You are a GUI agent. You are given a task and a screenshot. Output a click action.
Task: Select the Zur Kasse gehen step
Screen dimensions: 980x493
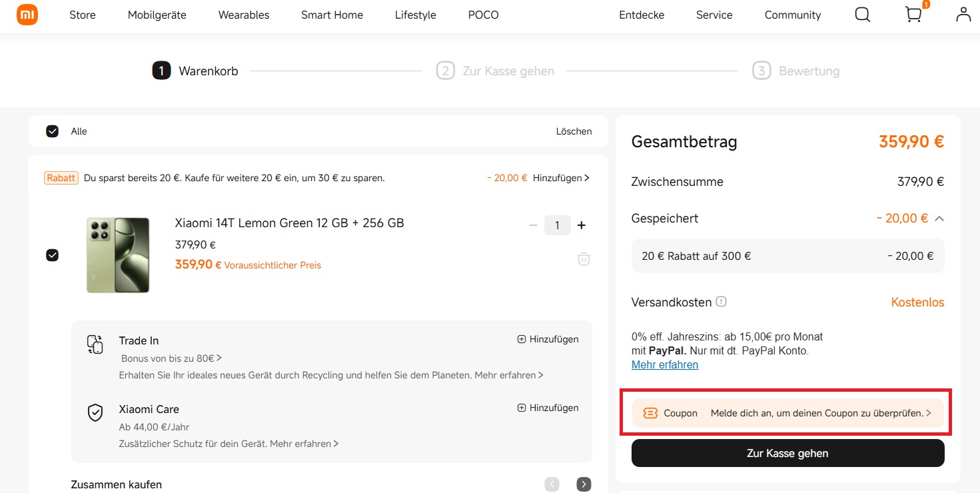click(x=496, y=71)
